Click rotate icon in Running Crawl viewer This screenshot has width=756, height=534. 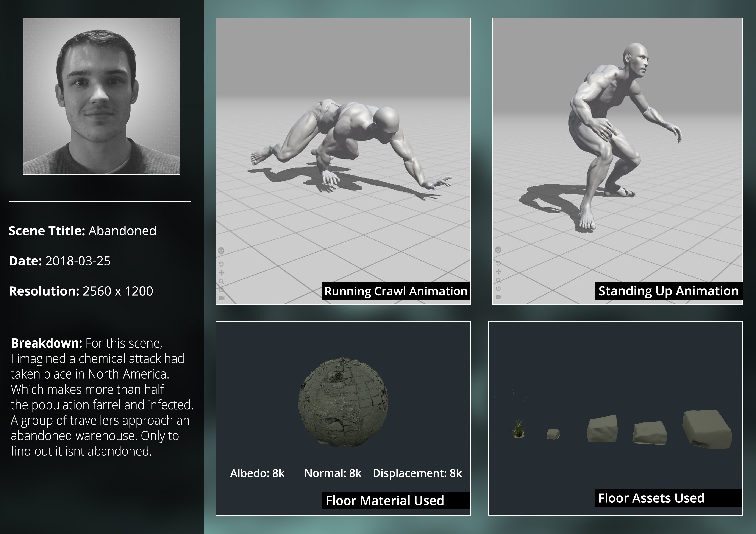[221, 264]
